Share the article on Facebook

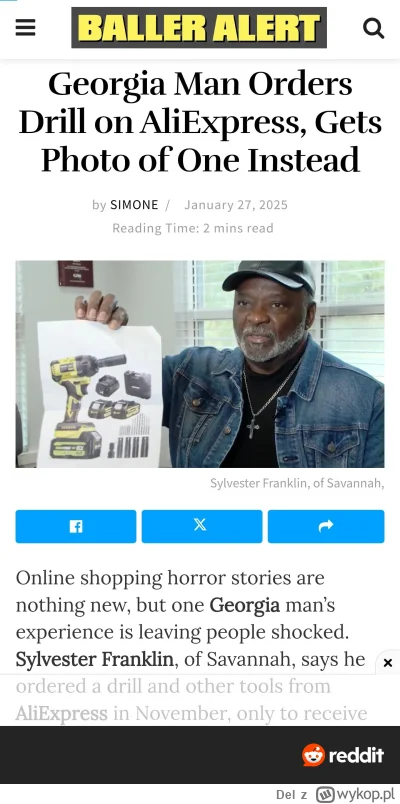tap(76, 526)
